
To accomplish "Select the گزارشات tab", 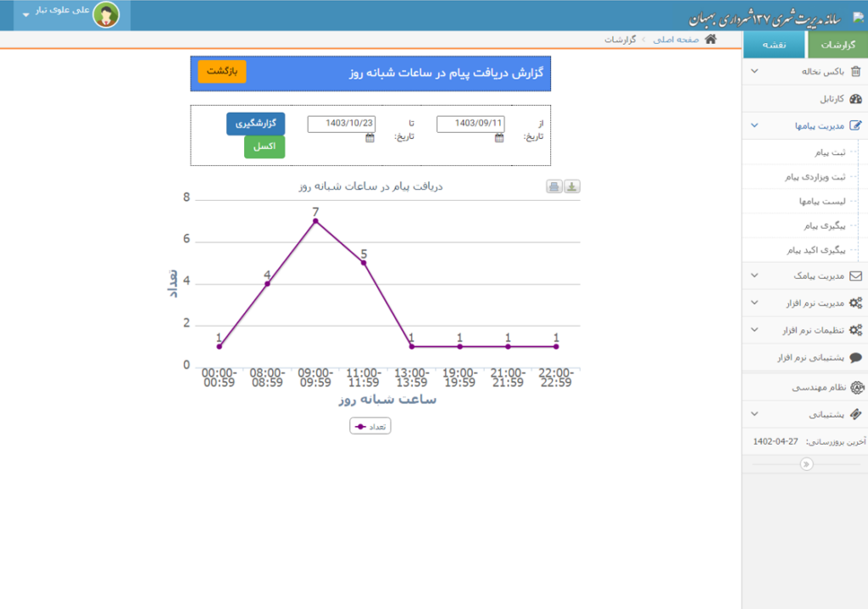I will coord(837,45).
